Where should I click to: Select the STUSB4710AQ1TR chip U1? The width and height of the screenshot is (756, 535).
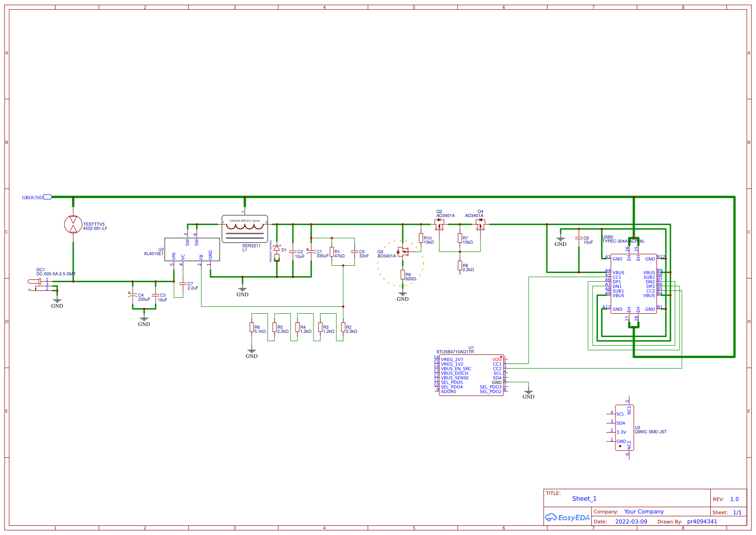pyautogui.click(x=471, y=375)
